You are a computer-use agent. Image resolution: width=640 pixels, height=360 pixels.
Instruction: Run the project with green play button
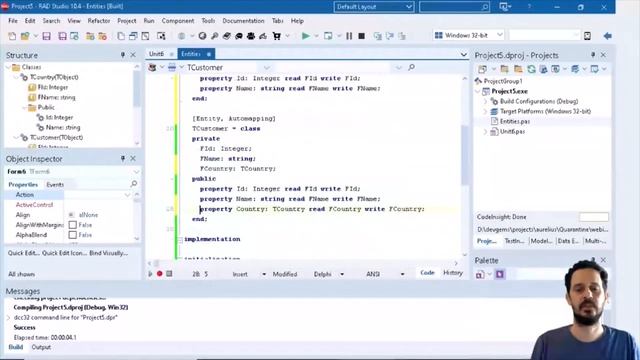coord(305,36)
